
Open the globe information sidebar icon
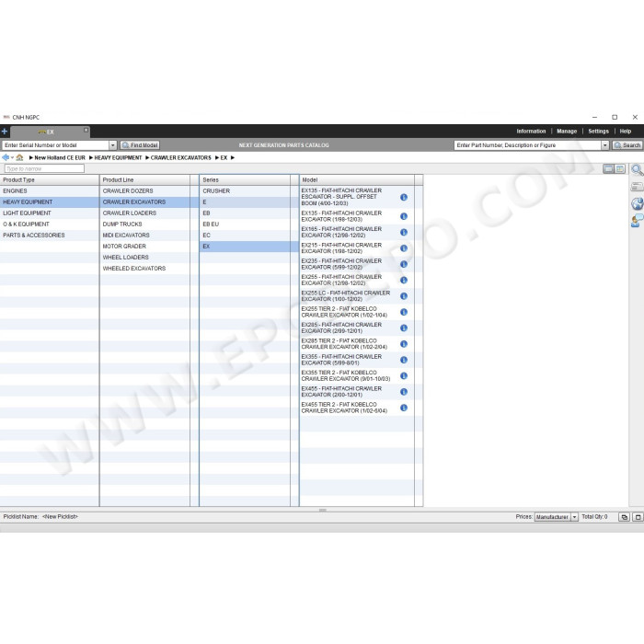[637, 203]
